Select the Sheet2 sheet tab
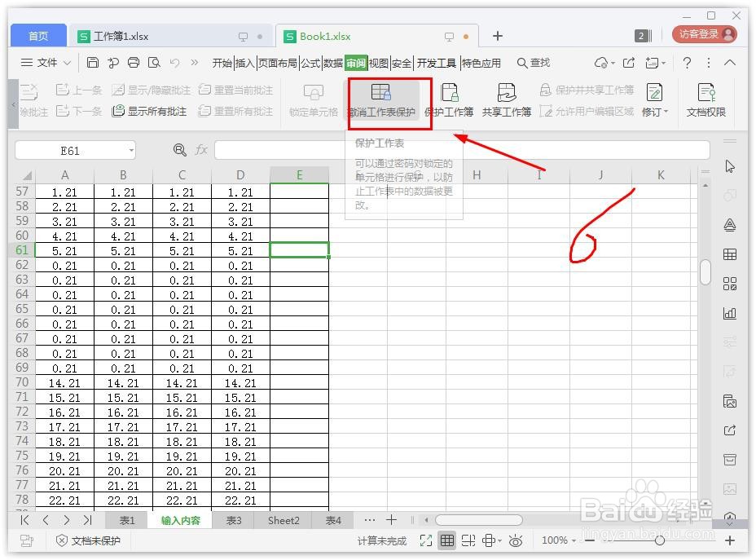Screen dimensions: 756x560 click(x=283, y=520)
